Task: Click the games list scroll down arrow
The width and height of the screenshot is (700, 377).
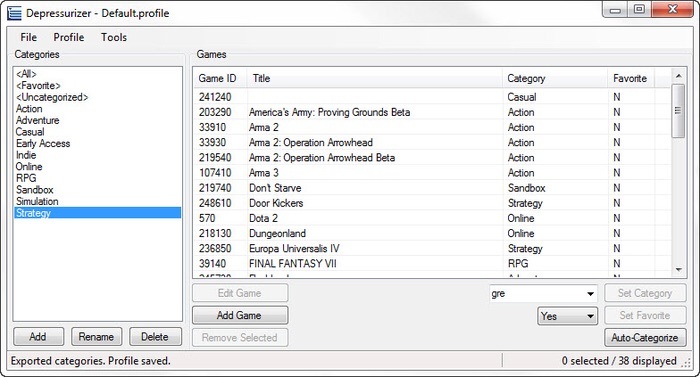Action: (x=679, y=270)
